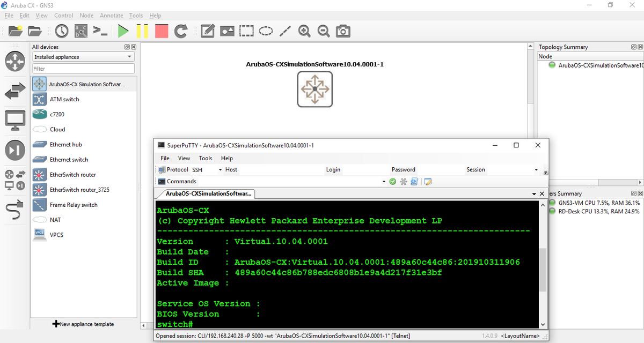
Task: Open the snapshots manager clock icon
Action: pos(62,31)
